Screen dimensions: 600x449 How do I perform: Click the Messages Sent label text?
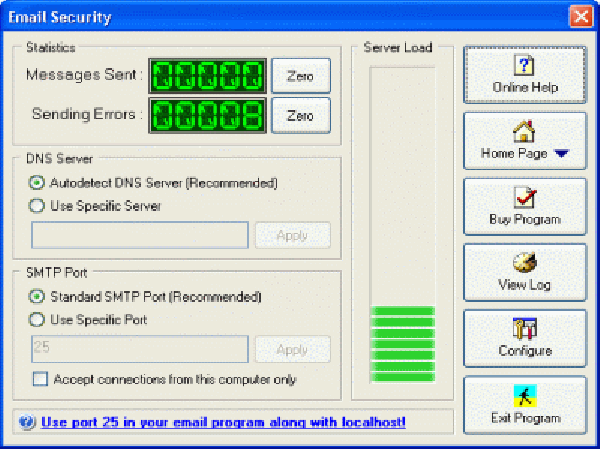(x=84, y=75)
